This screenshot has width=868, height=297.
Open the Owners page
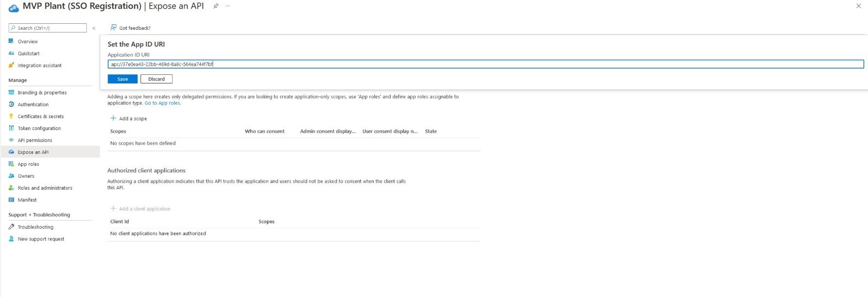coord(26,176)
